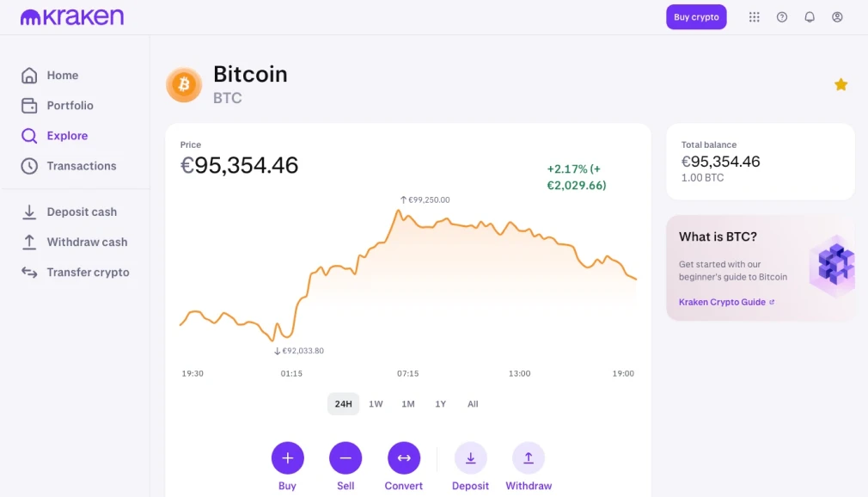Viewport: 868px width, 497px height.
Task: Click the Withdraw upload icon
Action: 529,458
